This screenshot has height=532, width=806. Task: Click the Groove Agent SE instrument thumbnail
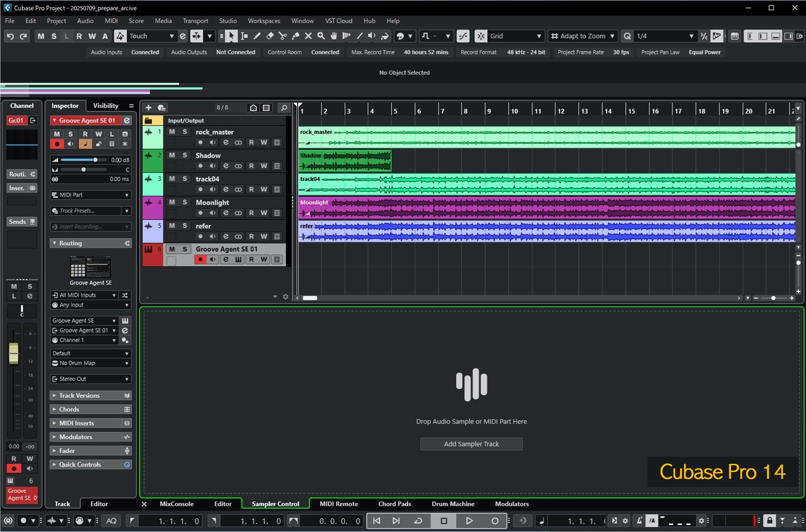(90, 267)
